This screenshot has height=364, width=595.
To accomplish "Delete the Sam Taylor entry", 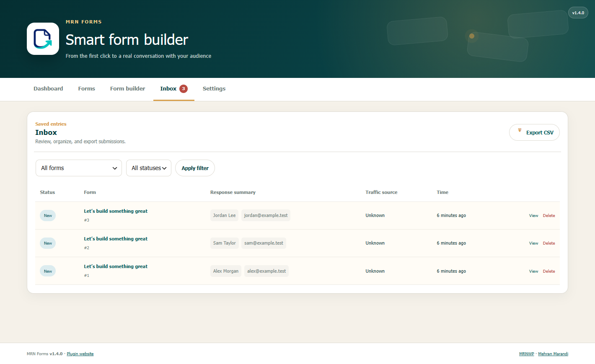I will 549,243.
